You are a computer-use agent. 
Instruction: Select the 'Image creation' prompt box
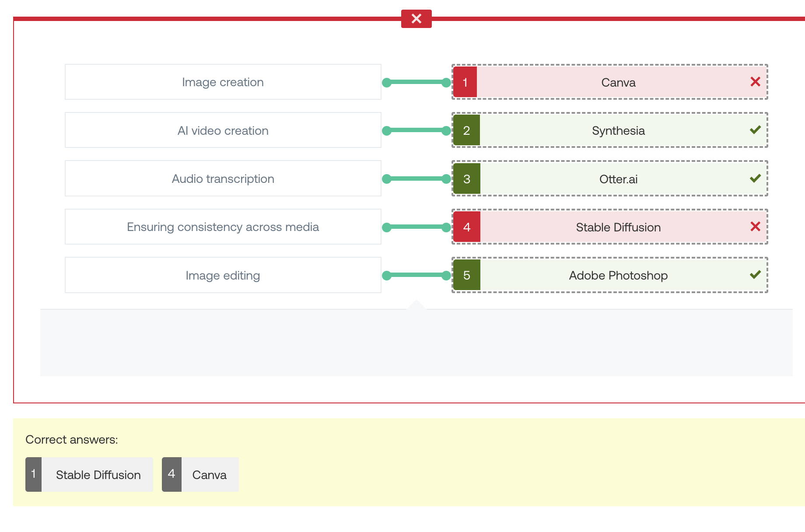(x=223, y=82)
